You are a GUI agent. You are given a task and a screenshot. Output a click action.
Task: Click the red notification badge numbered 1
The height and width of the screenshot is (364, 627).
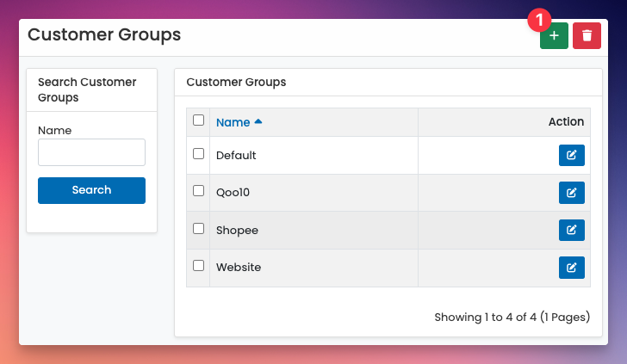[x=539, y=19]
